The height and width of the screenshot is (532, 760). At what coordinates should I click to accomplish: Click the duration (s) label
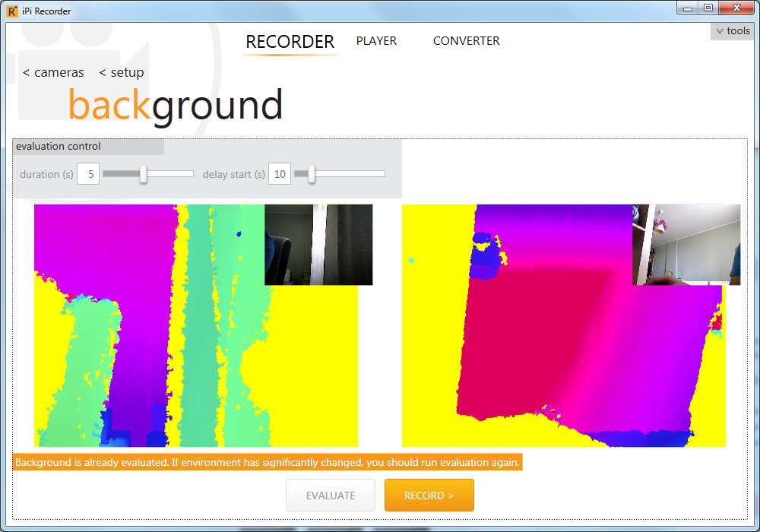click(x=46, y=175)
